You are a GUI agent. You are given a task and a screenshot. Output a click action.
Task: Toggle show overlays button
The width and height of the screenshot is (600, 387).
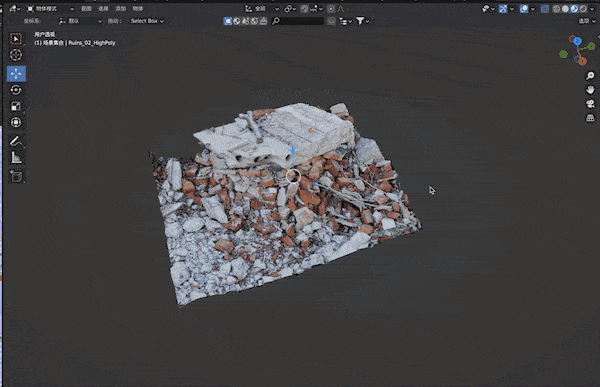(x=524, y=8)
